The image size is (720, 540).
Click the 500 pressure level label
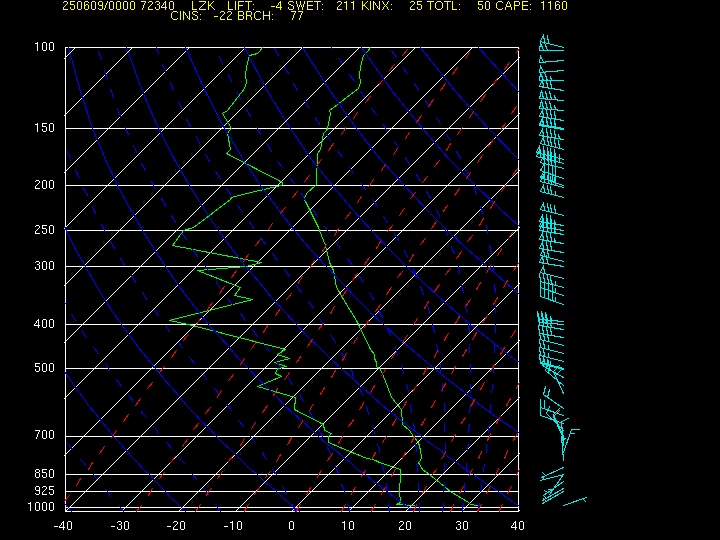(x=44, y=368)
